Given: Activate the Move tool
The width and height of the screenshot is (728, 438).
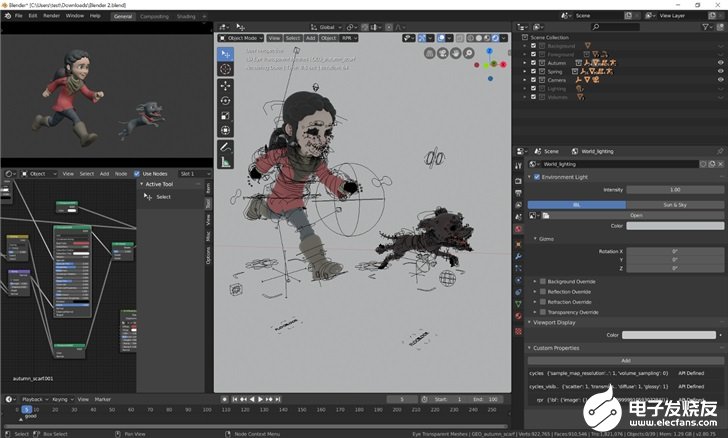Looking at the screenshot, I should [226, 85].
